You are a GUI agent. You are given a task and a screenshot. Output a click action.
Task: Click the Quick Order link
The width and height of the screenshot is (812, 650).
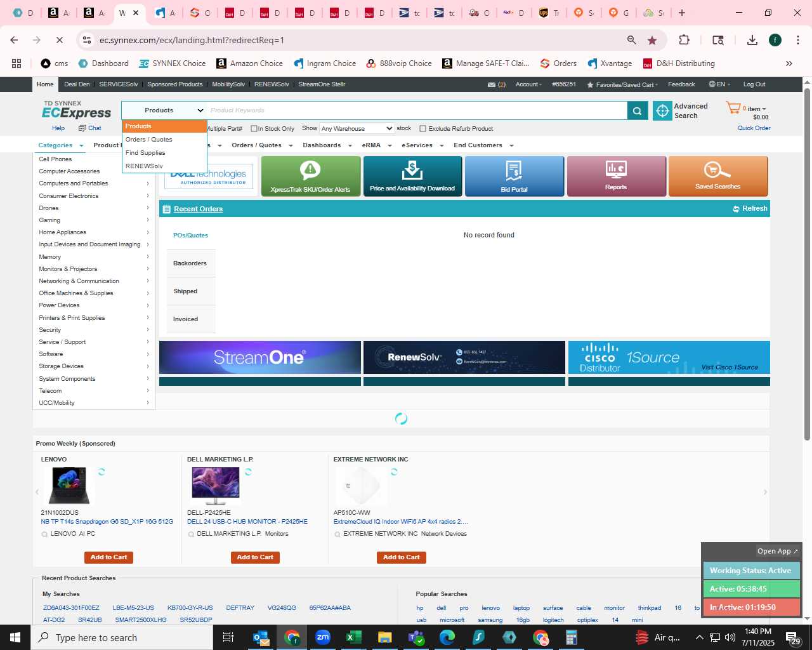click(754, 128)
